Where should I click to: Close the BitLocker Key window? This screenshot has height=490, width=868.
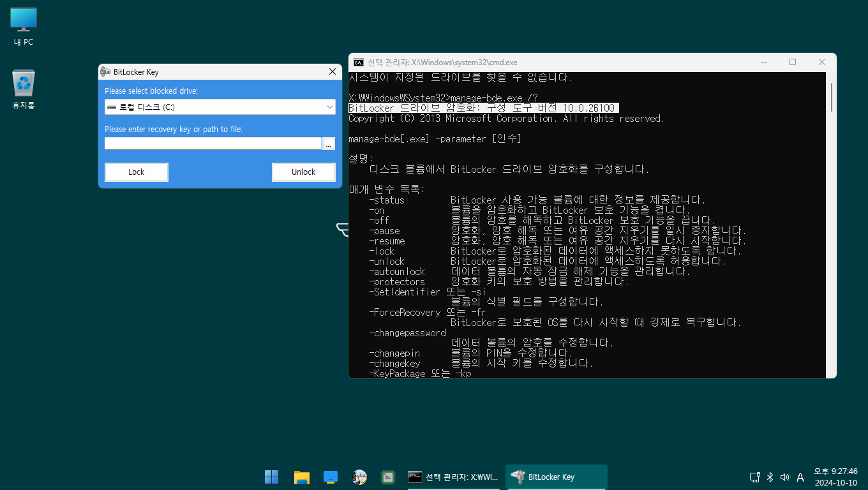tap(332, 71)
